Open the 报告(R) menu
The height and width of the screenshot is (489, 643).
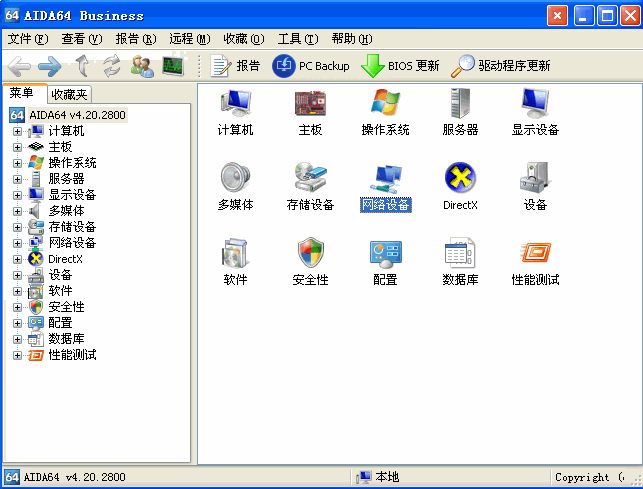(x=136, y=39)
